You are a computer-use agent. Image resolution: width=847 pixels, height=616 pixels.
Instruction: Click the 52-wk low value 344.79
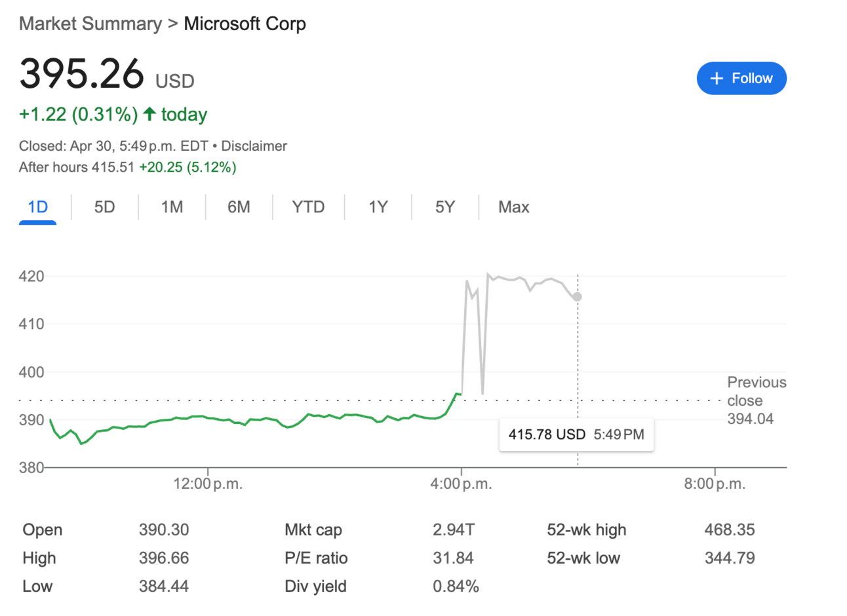(730, 558)
